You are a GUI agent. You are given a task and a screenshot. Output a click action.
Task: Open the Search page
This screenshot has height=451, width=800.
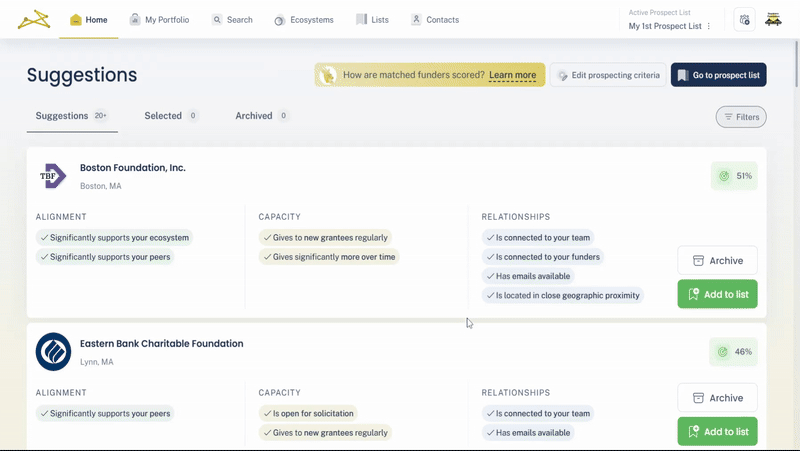click(232, 20)
